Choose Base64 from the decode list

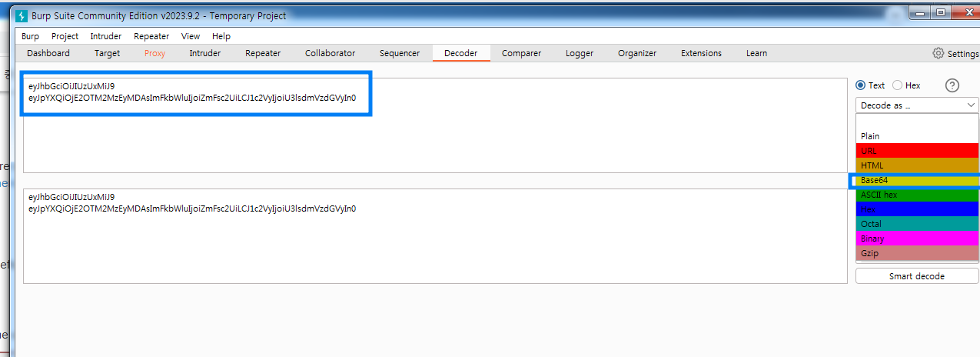tap(917, 180)
